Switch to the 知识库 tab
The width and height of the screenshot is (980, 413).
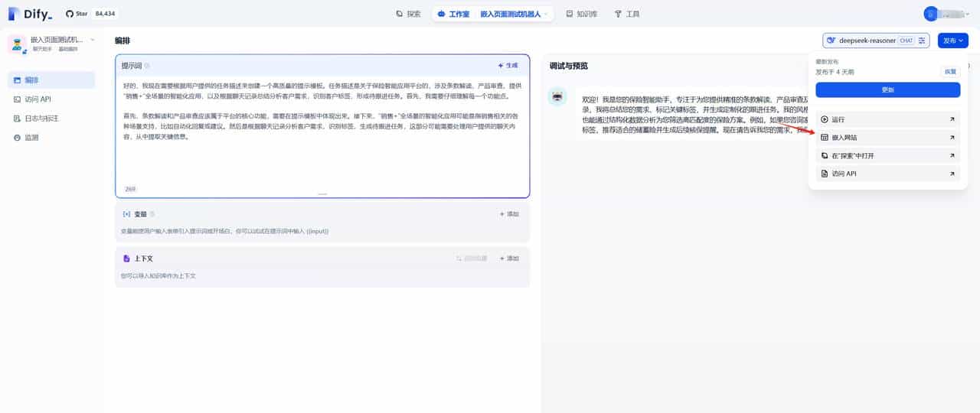pos(582,14)
